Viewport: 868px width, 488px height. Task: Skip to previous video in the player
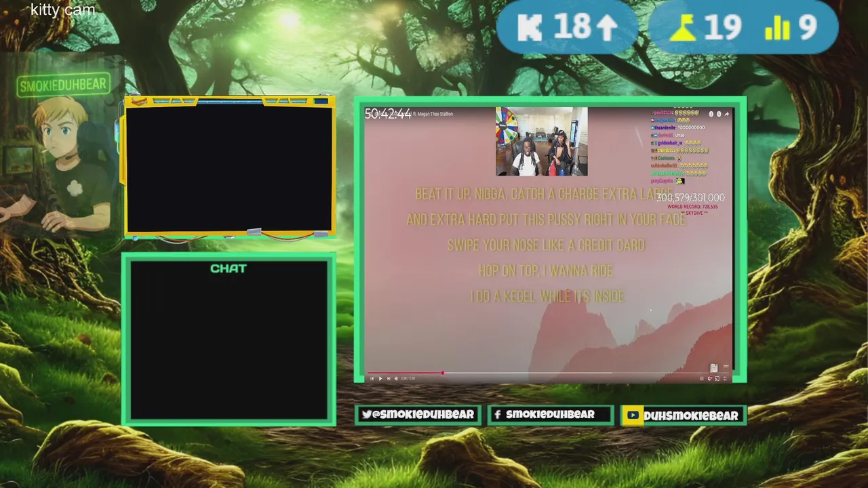click(x=372, y=378)
